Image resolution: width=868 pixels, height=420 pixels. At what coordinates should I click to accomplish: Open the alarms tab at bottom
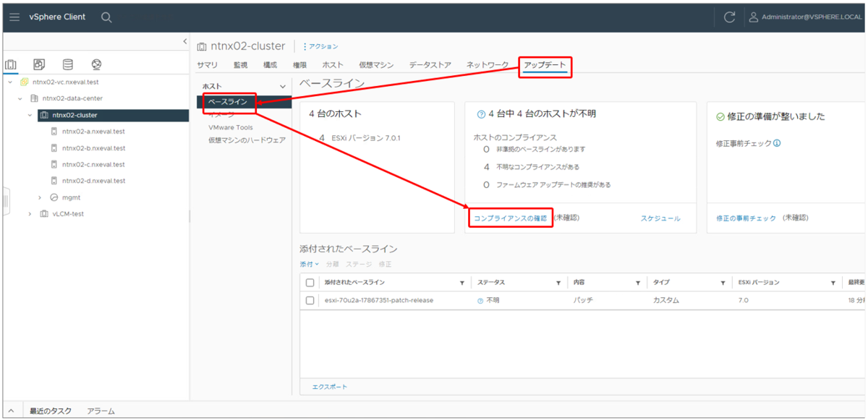pyautogui.click(x=101, y=411)
